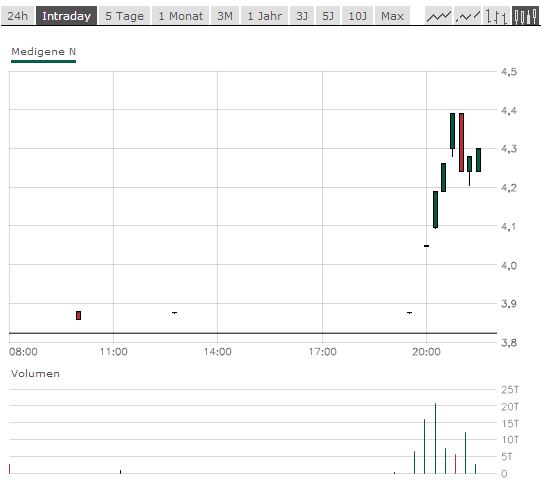The height and width of the screenshot is (481, 546).
Task: Choose the OHLC bar chart icon
Action: click(497, 16)
